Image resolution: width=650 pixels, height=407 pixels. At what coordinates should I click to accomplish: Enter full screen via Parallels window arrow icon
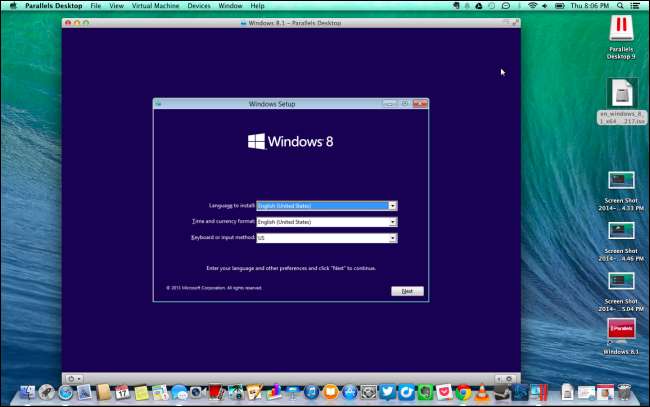point(516,23)
